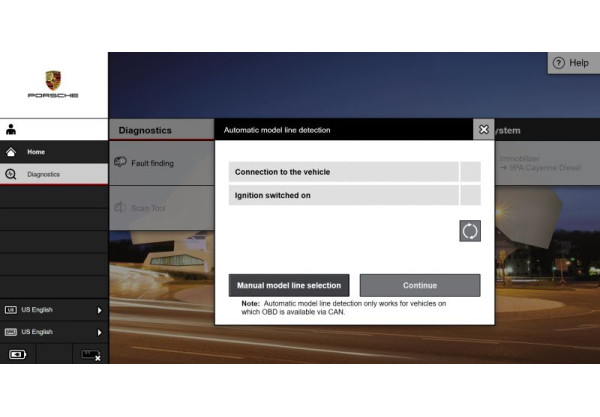Click the Ignition switched on status box
The width and height of the screenshot is (600, 417).
pos(469,195)
